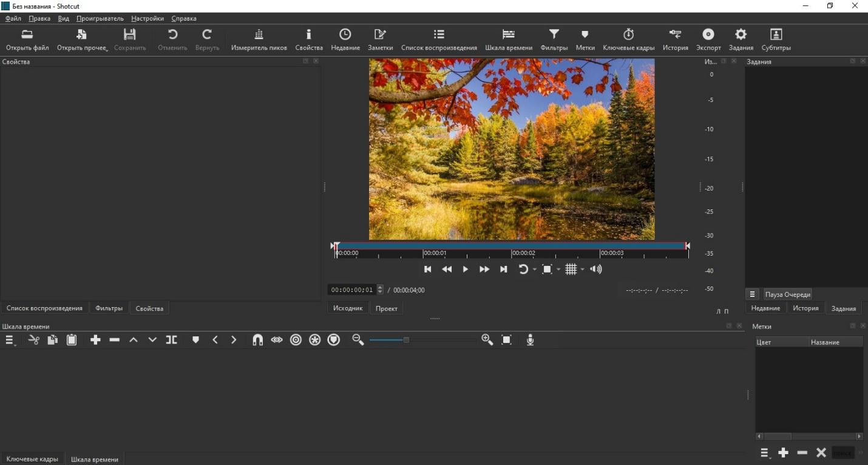Click the timeline zoom slider handle
The height and width of the screenshot is (465, 868).
coord(406,340)
